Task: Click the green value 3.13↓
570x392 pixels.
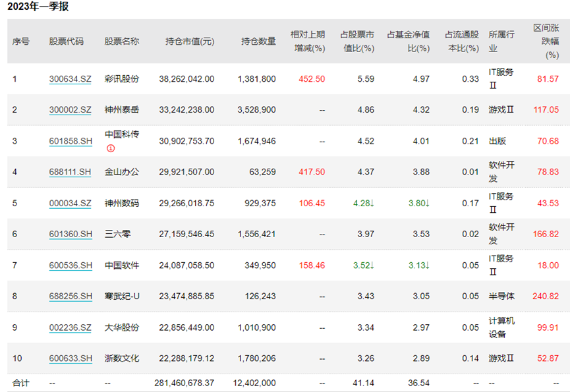Action: [x=419, y=266]
